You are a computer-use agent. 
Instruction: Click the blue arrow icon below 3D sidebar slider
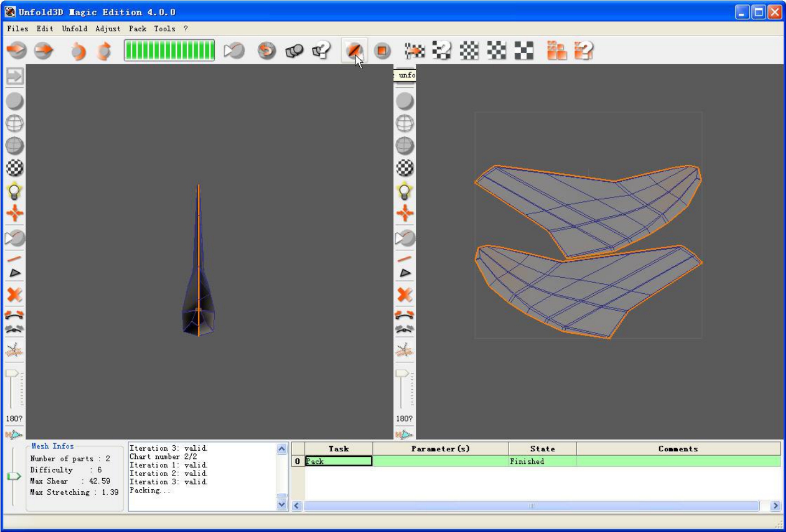(14, 435)
